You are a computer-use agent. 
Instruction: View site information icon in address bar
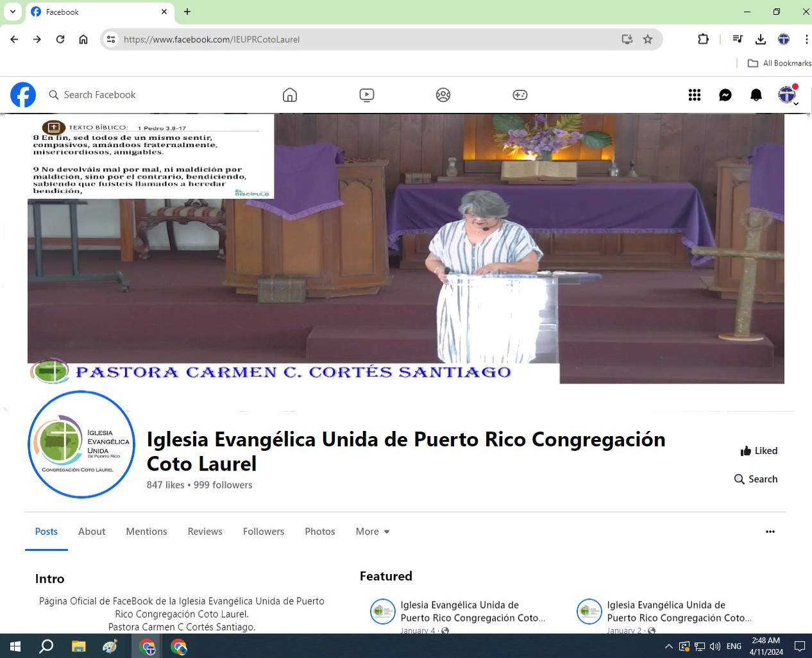(111, 39)
